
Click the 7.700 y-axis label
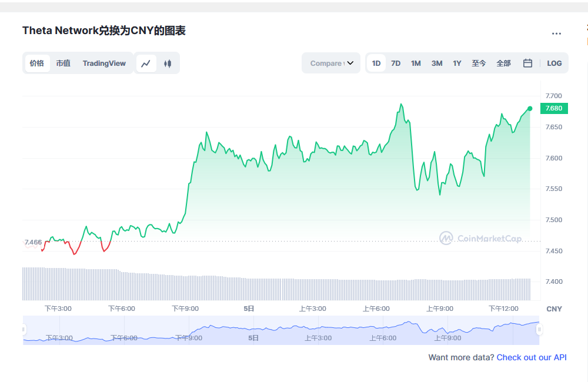pyautogui.click(x=554, y=96)
